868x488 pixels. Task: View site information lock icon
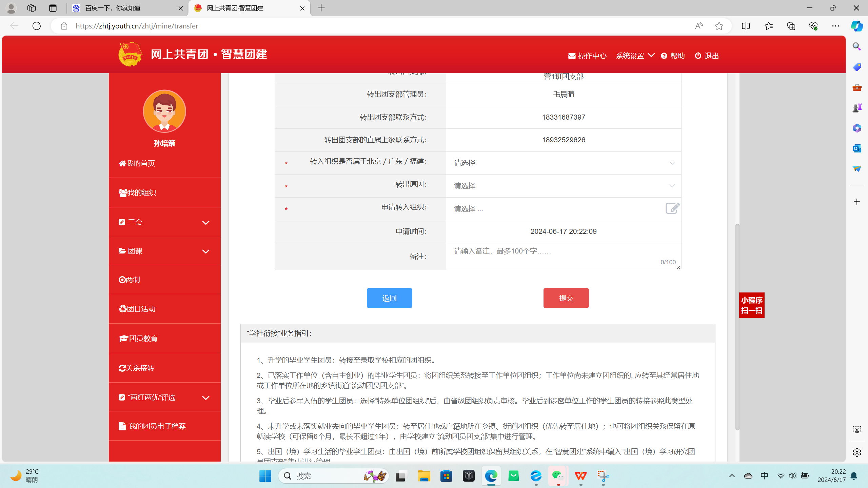click(64, 26)
